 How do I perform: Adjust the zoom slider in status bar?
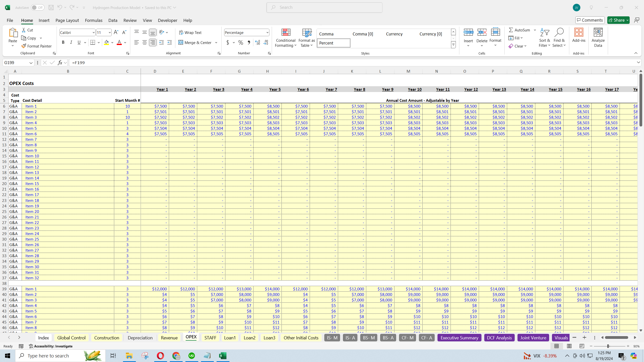click(x=608, y=346)
